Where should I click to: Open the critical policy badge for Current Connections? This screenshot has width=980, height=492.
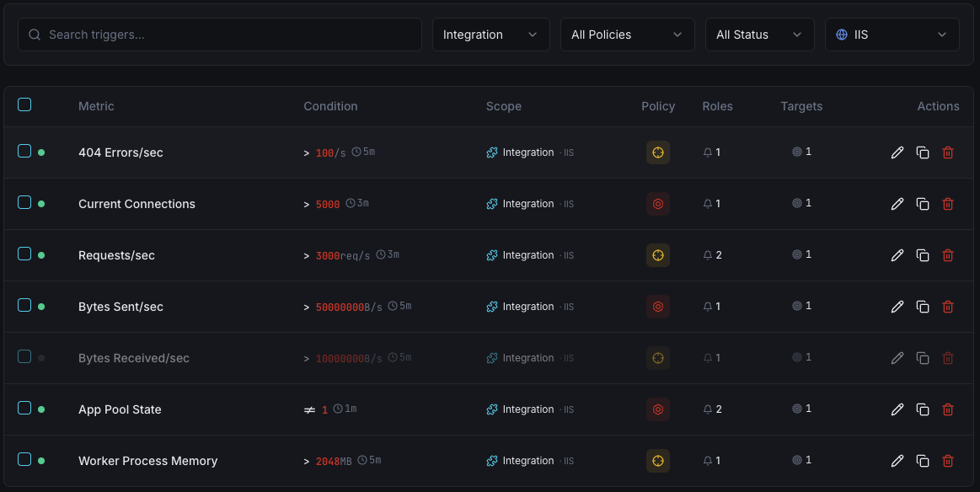(x=658, y=203)
